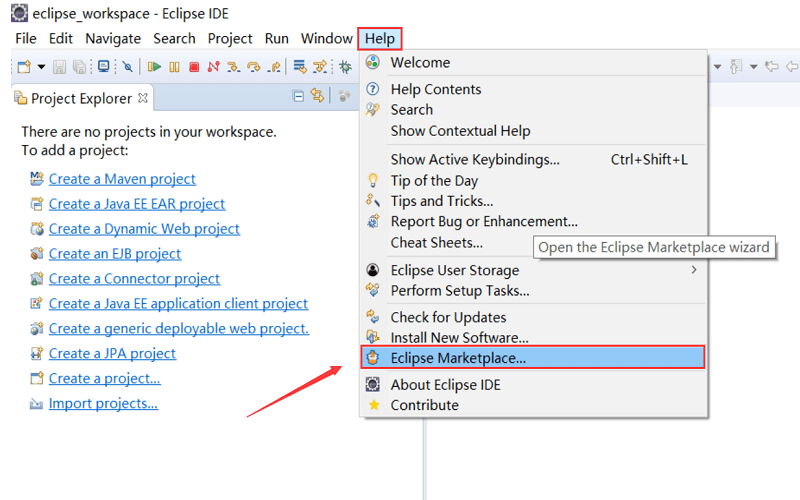The height and width of the screenshot is (500, 800).
Task: Click the yellow Suspend icon
Action: coord(174,67)
